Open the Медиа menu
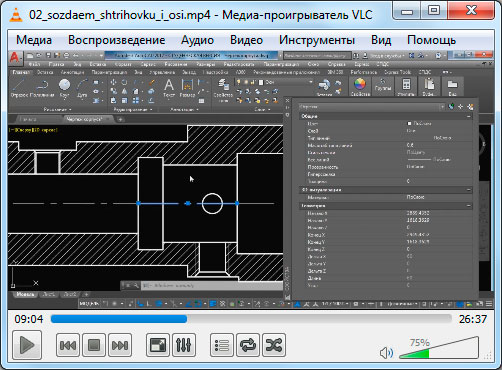 pos(34,40)
